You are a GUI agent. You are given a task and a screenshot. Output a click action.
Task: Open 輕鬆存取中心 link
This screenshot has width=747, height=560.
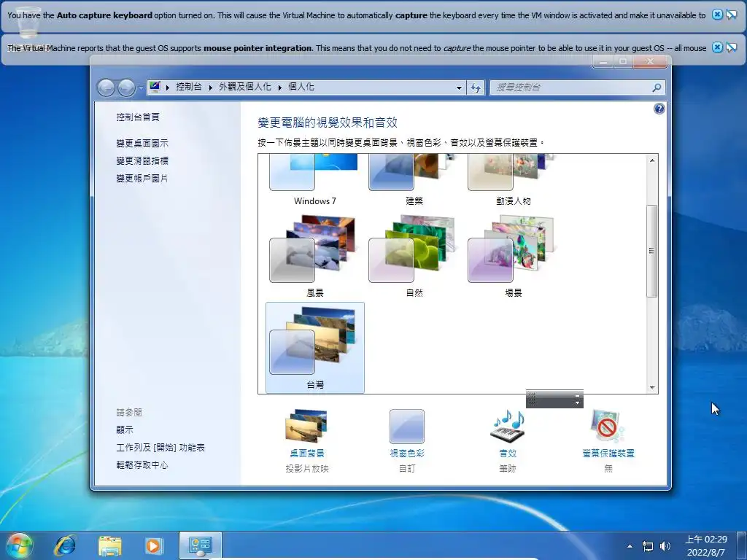click(x=142, y=465)
